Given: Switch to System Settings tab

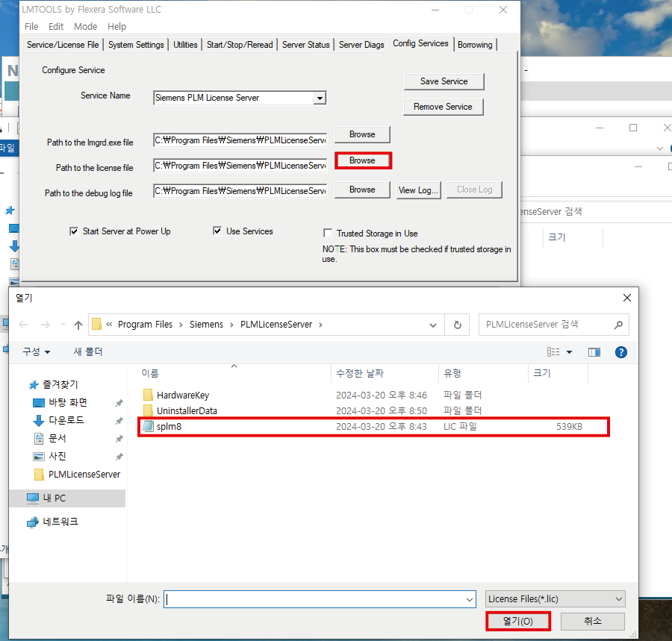Looking at the screenshot, I should pos(136,45).
